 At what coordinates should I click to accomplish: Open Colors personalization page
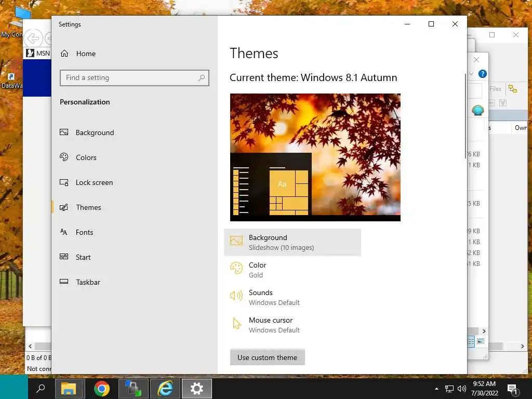[x=78, y=157]
